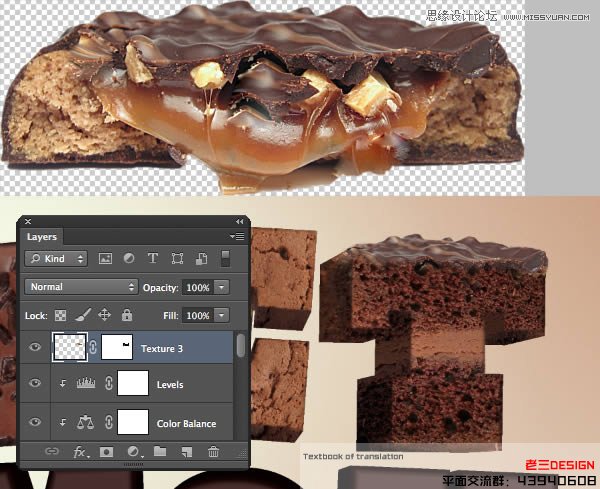Open the Normal blend mode dropdown
Image resolution: width=600 pixels, height=489 pixels.
(81, 287)
